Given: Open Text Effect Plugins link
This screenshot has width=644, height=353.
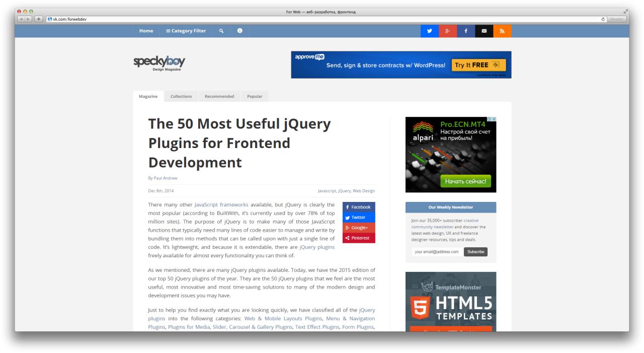Looking at the screenshot, I should coord(317,327).
